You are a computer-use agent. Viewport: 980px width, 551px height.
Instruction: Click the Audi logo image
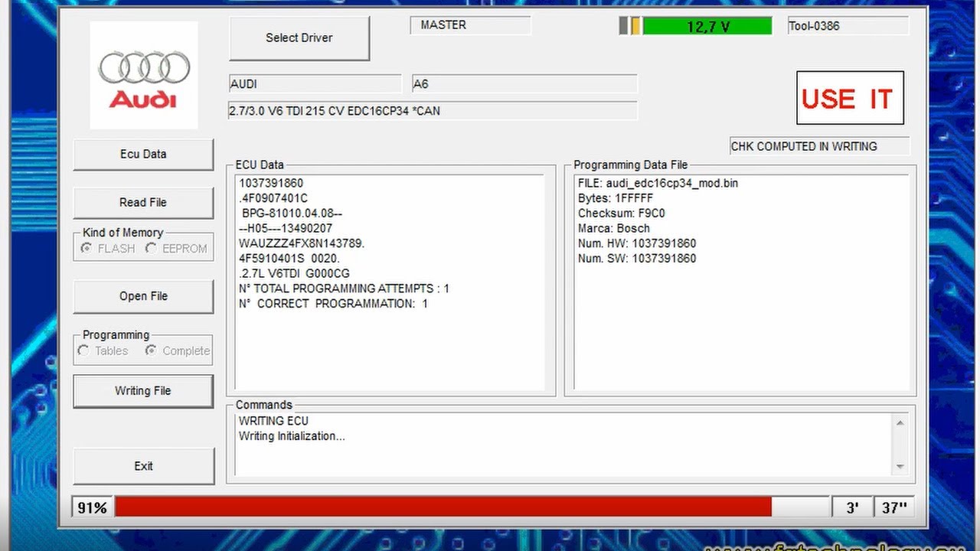144,75
